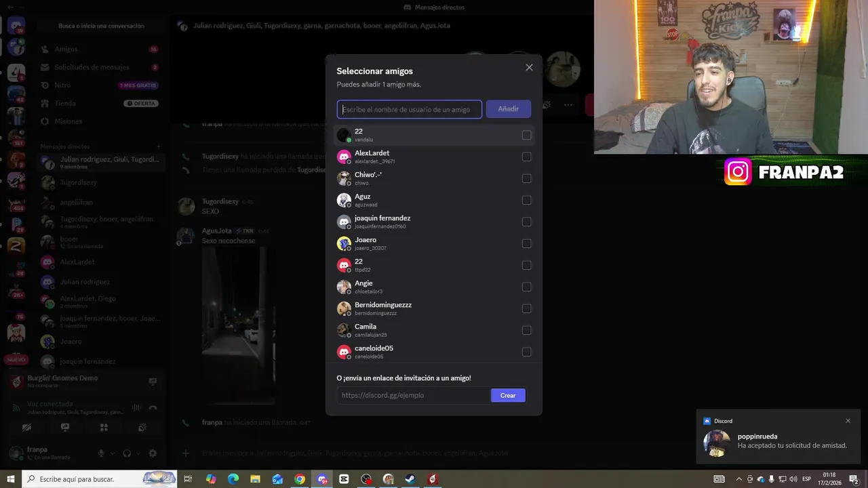Viewport: 868px width, 488px height.
Task: Create a new DM with plus icon
Action: point(158,146)
